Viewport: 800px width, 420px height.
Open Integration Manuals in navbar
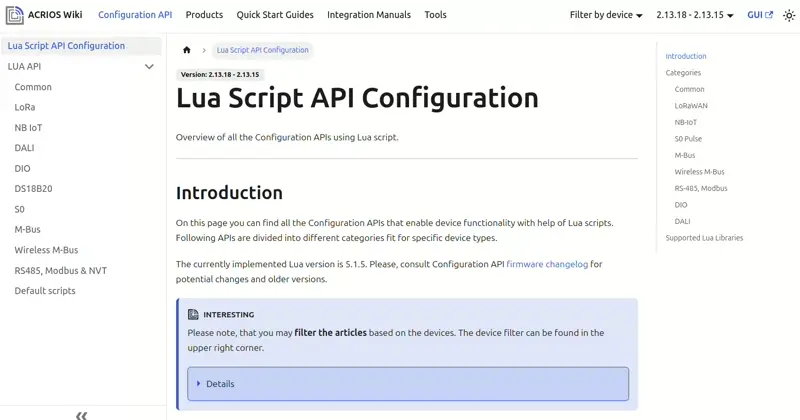pyautogui.click(x=369, y=15)
